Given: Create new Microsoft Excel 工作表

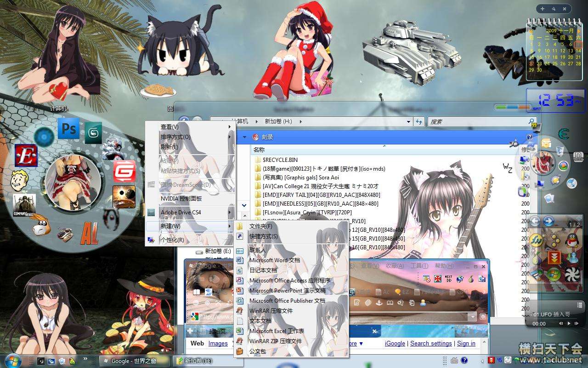Looking at the screenshot, I should click(291, 331).
